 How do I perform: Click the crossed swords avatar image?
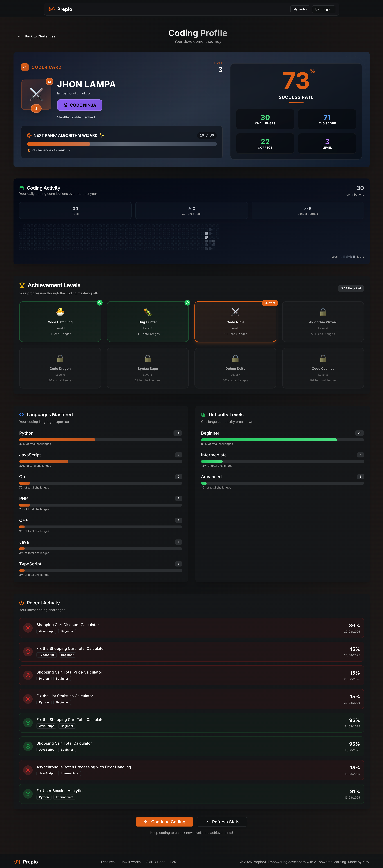(36, 94)
